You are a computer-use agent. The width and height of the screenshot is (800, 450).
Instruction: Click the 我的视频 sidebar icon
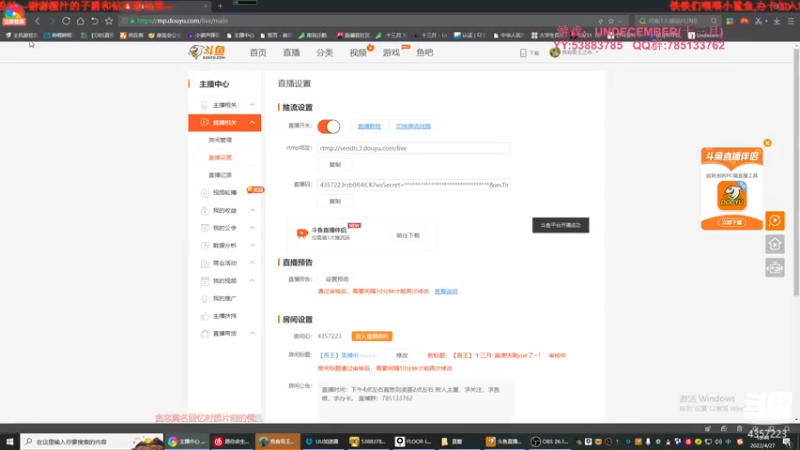(x=204, y=281)
